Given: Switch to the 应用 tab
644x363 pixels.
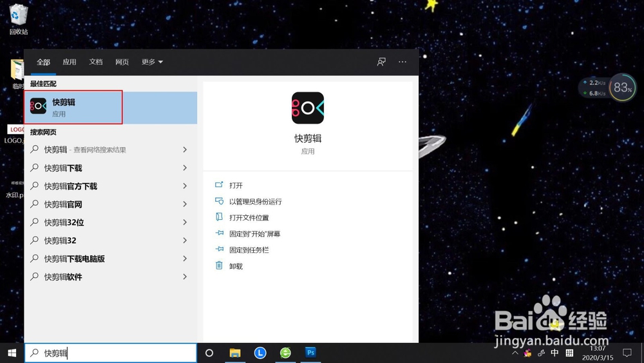Looking at the screenshot, I should [70, 62].
